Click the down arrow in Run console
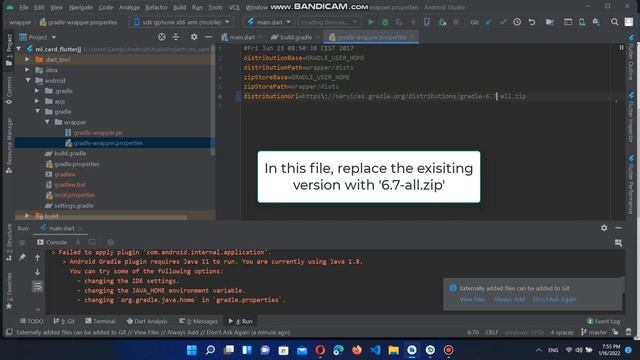 pos(37,272)
